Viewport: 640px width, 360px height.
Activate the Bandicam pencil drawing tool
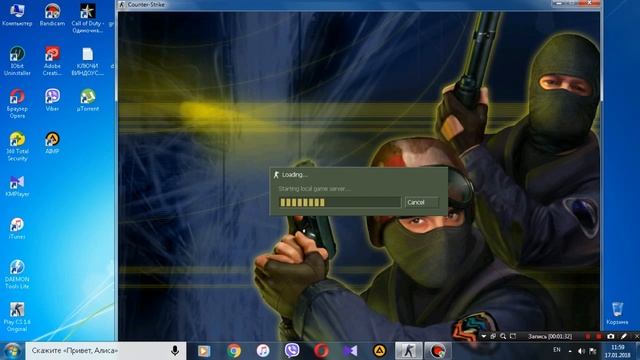[624, 336]
